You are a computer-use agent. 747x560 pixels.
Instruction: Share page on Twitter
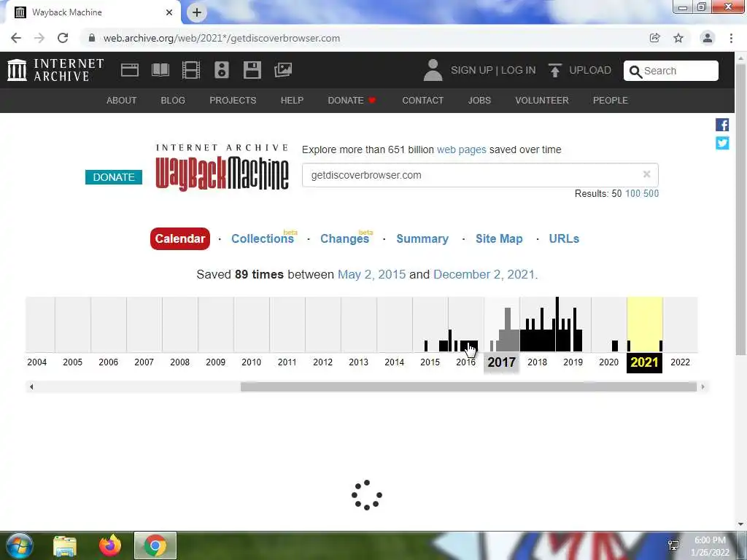[722, 143]
